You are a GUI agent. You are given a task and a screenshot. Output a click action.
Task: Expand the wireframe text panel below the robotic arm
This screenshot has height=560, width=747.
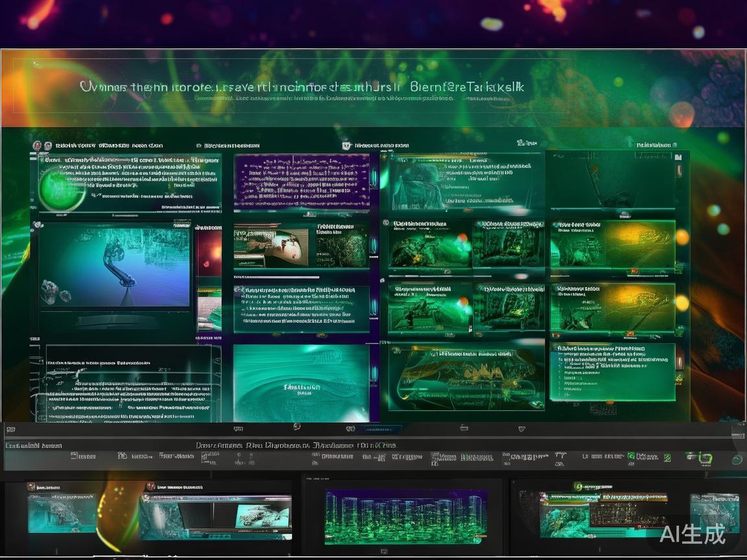pos(130,382)
